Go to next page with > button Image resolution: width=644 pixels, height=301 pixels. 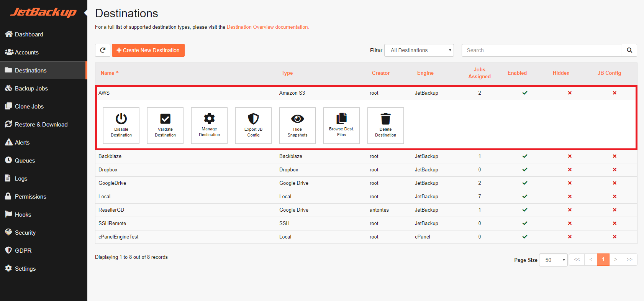coord(616,260)
